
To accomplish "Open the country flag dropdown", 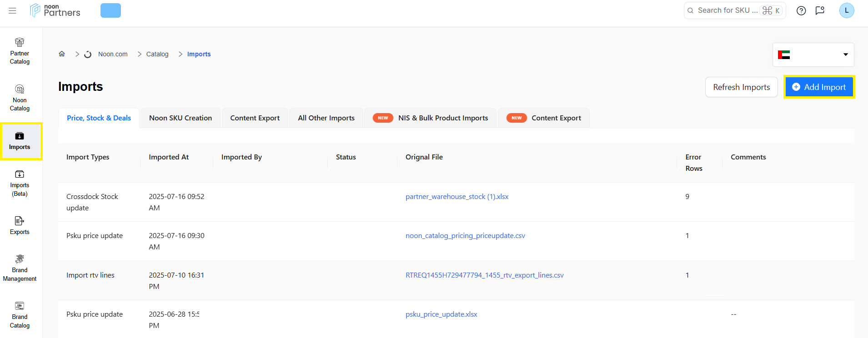I will (813, 55).
